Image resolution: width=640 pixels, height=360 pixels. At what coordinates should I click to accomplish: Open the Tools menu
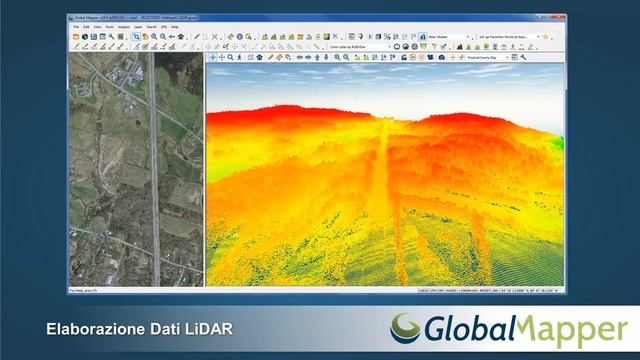[109, 27]
